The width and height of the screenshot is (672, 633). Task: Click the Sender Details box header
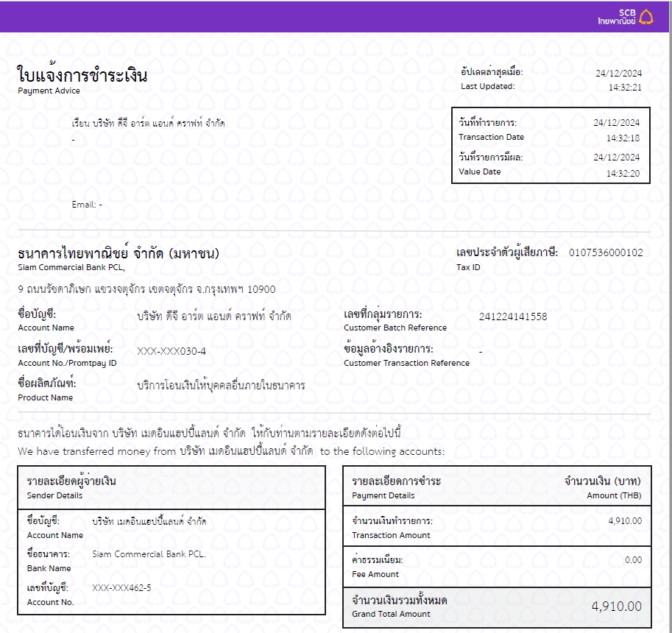pyautogui.click(x=171, y=487)
